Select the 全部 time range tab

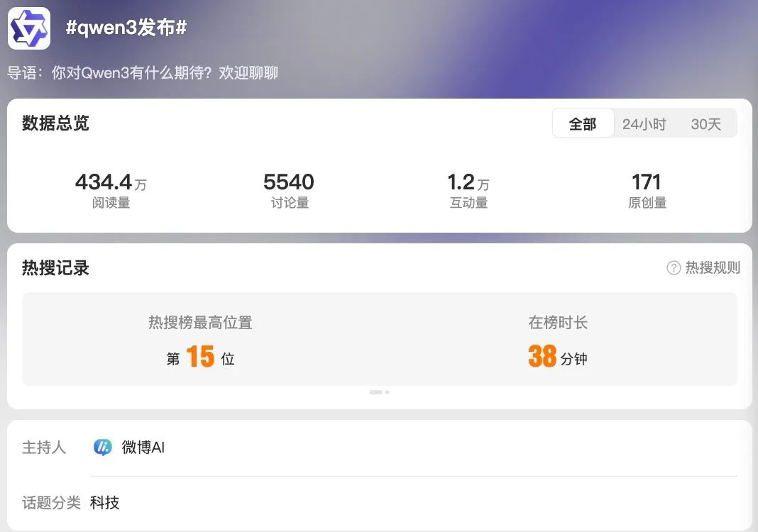[583, 123]
